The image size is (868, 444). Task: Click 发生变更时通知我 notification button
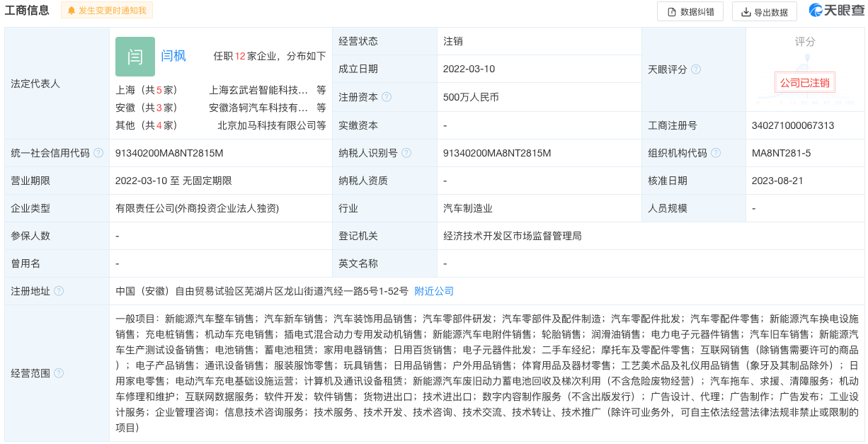[107, 11]
